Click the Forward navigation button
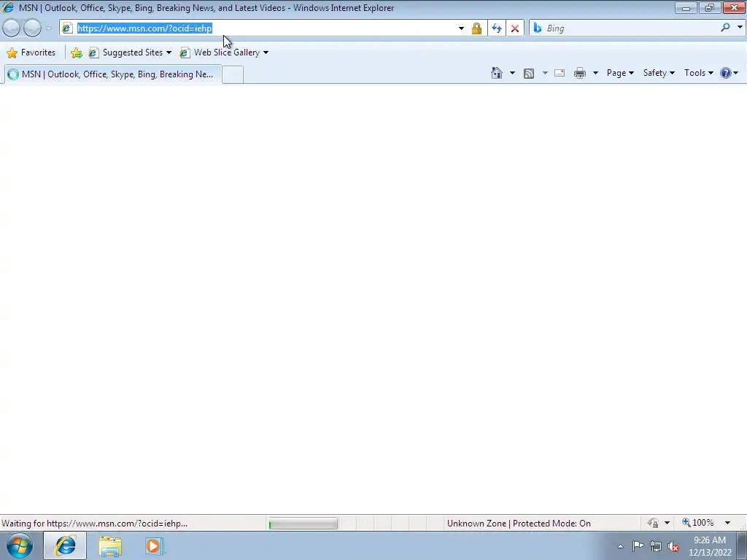 32,28
